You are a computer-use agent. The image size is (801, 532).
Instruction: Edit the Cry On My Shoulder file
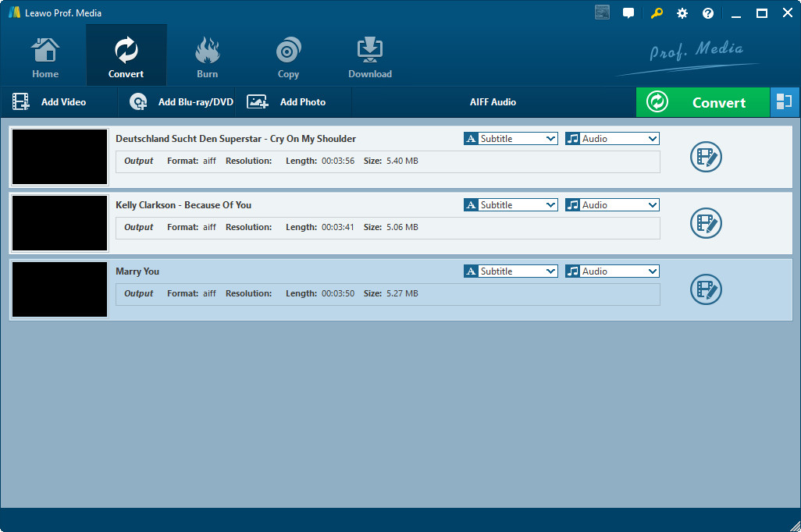point(706,157)
